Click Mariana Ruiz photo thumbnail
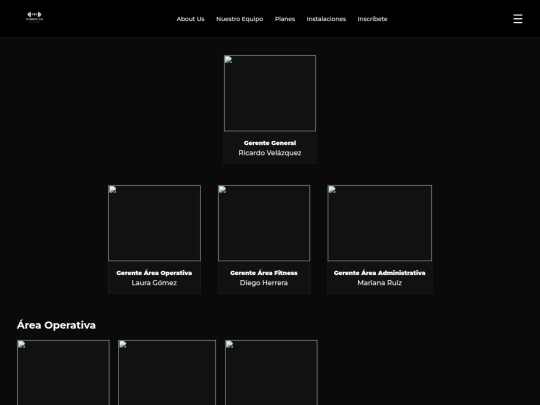Screen dimensions: 540x405 (x=380, y=223)
